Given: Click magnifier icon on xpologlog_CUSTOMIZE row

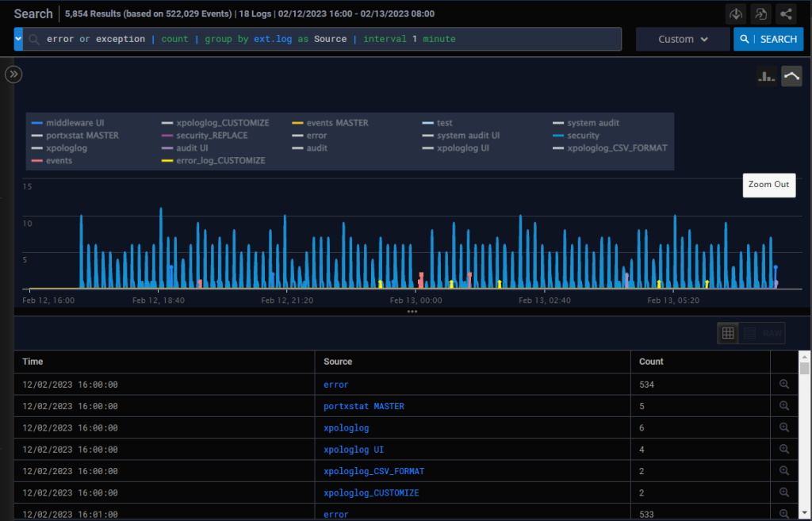Looking at the screenshot, I should coord(784,492).
